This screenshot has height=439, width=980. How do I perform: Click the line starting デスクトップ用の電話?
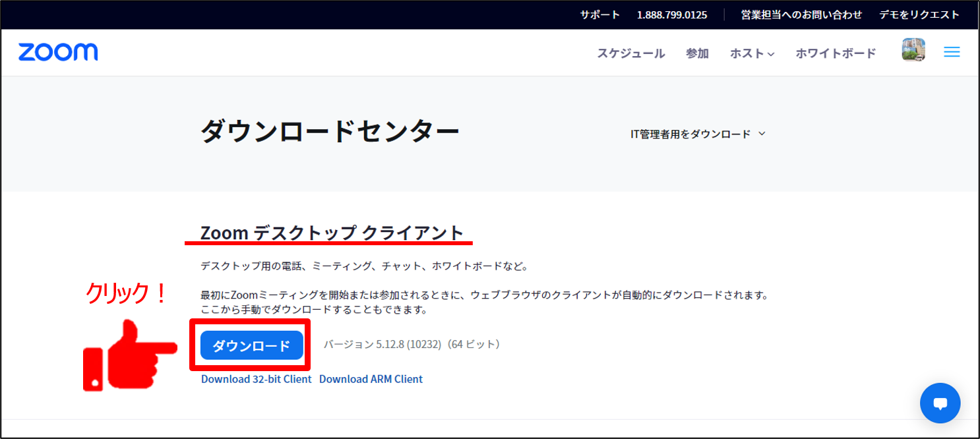tap(365, 266)
